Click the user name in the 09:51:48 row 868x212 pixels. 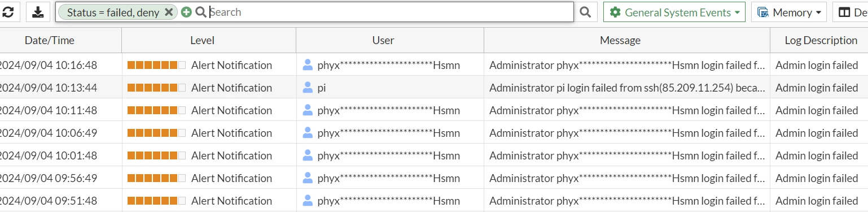coord(388,201)
